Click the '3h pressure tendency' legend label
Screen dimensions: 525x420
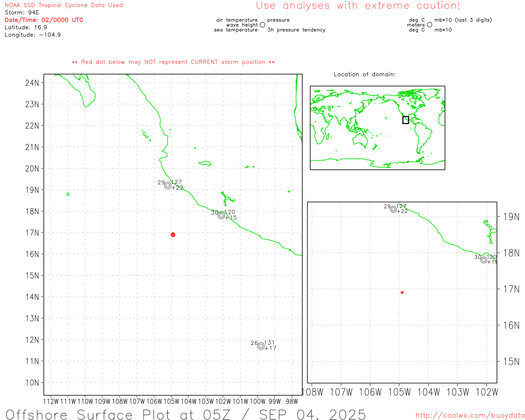click(x=296, y=30)
